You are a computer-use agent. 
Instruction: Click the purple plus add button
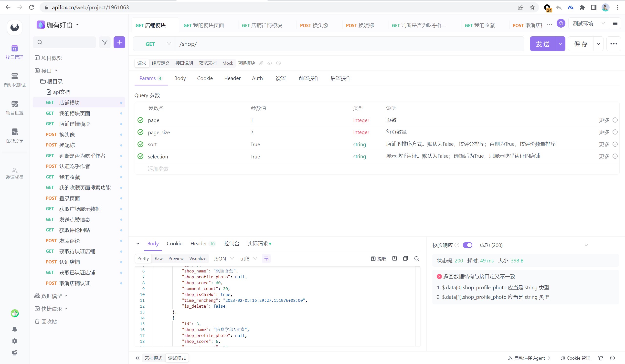(119, 42)
